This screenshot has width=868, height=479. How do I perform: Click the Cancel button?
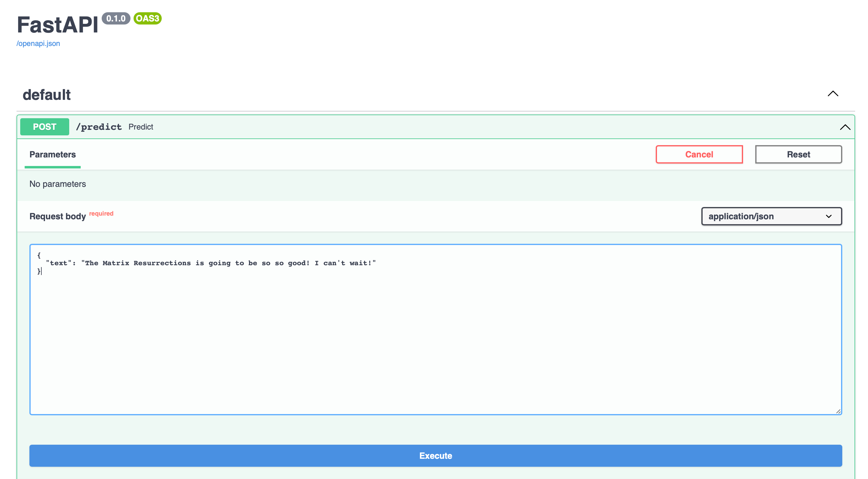click(699, 155)
